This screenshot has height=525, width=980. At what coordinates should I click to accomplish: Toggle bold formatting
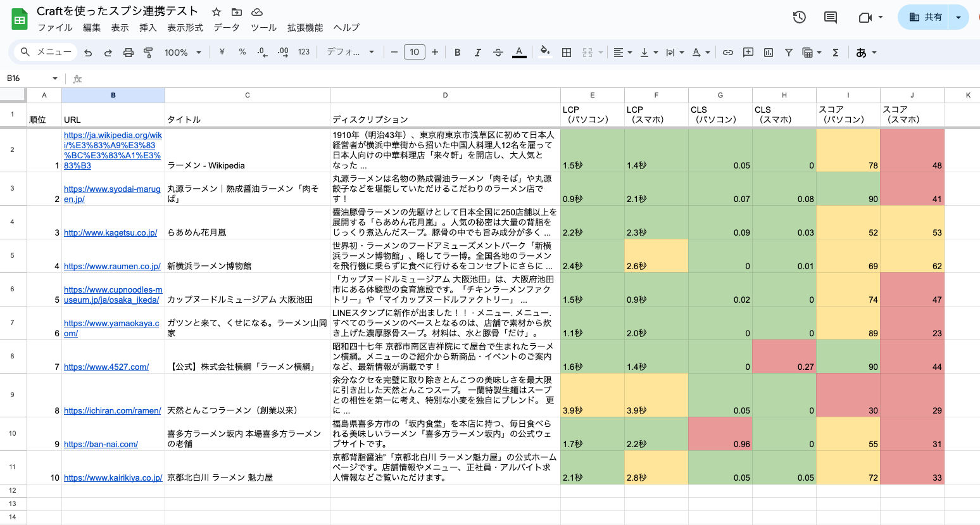coord(458,53)
